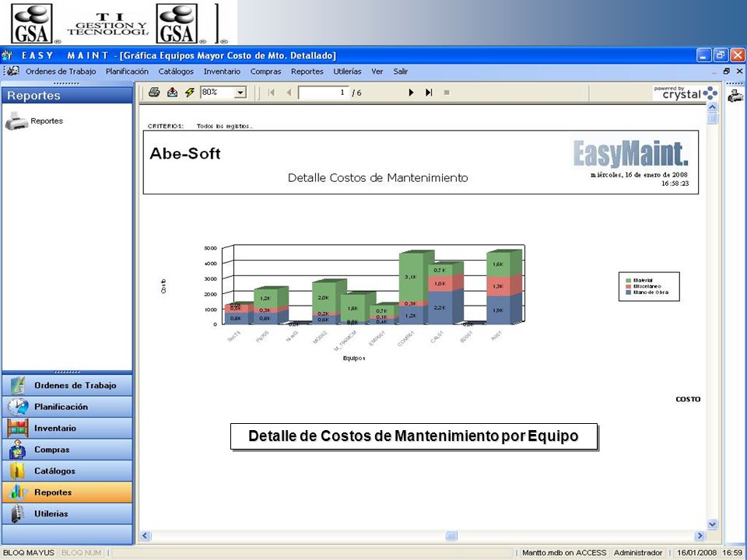747x560 pixels.
Task: Click the vertical scrollbar up arrow
Action: point(712,107)
